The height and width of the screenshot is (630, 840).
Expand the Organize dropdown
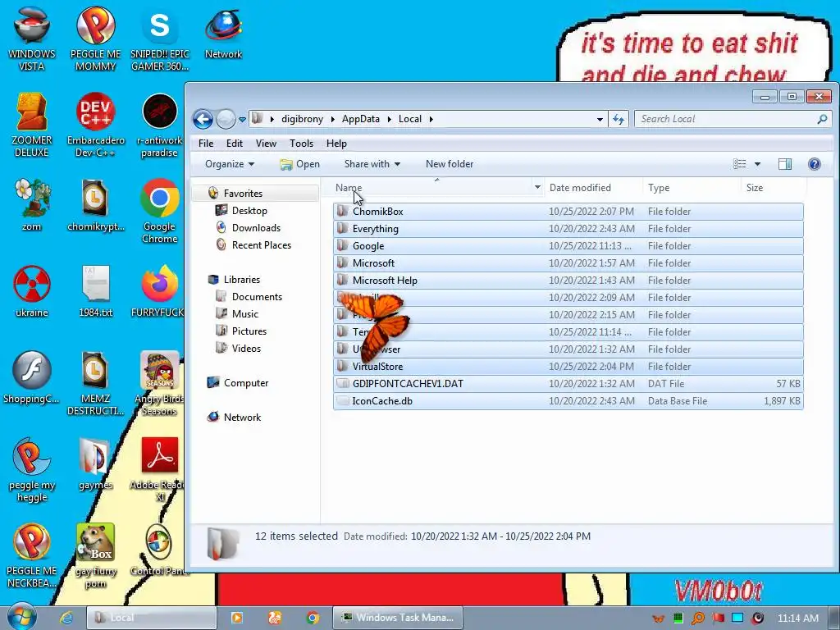point(230,164)
